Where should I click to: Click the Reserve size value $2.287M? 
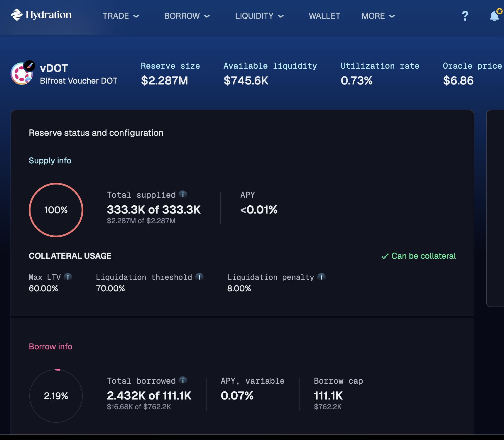[164, 81]
